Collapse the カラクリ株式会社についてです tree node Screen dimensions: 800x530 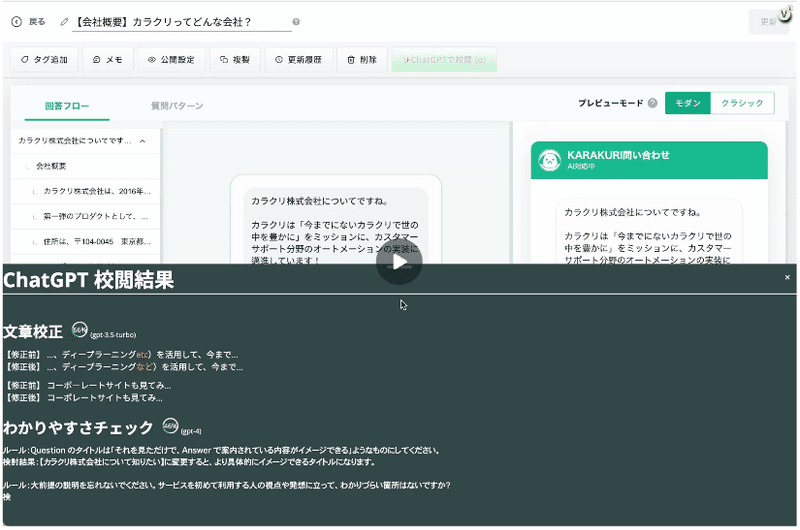pyautogui.click(x=142, y=141)
